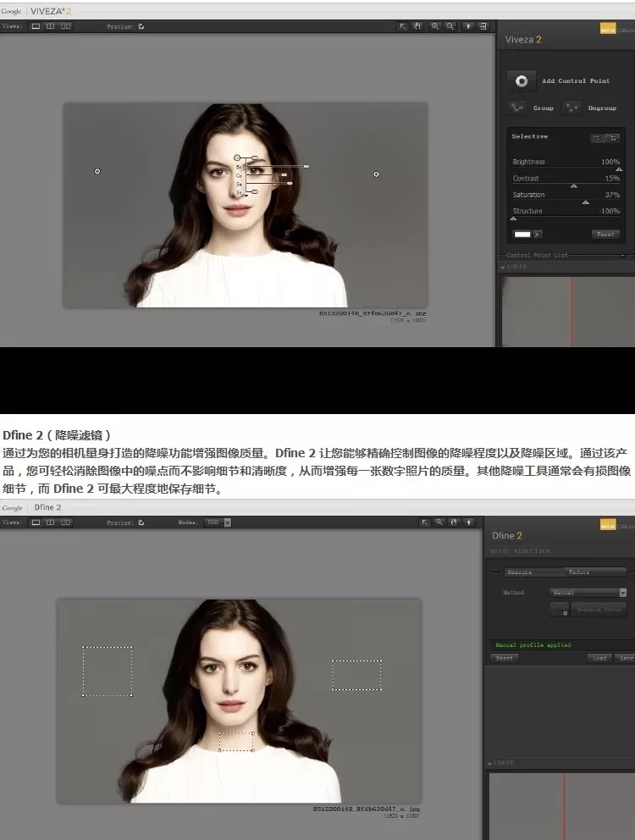Select split preview view in Viveza toolbar
This screenshot has height=840, width=635.
tap(50, 25)
